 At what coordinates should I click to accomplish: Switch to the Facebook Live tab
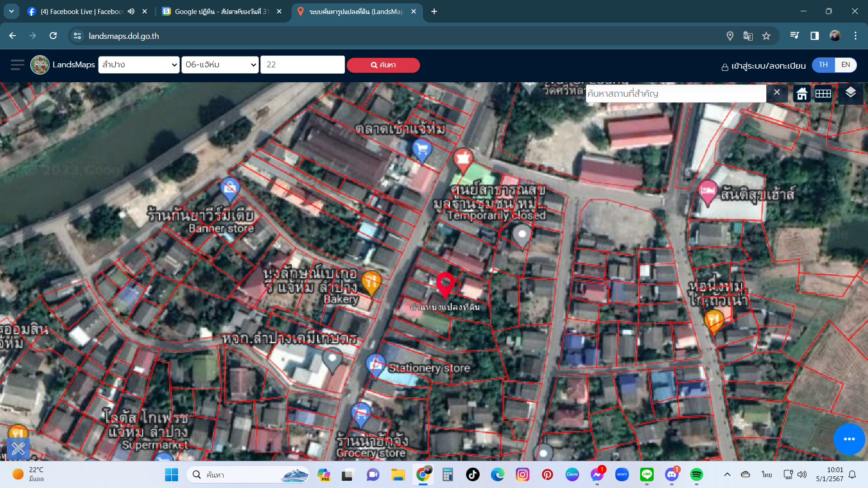[x=81, y=12]
